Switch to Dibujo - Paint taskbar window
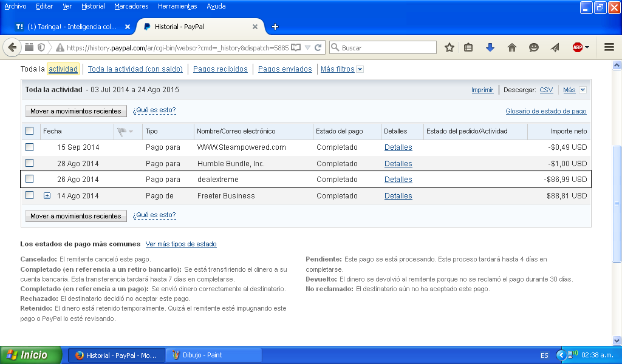622x364 pixels. pos(213,356)
